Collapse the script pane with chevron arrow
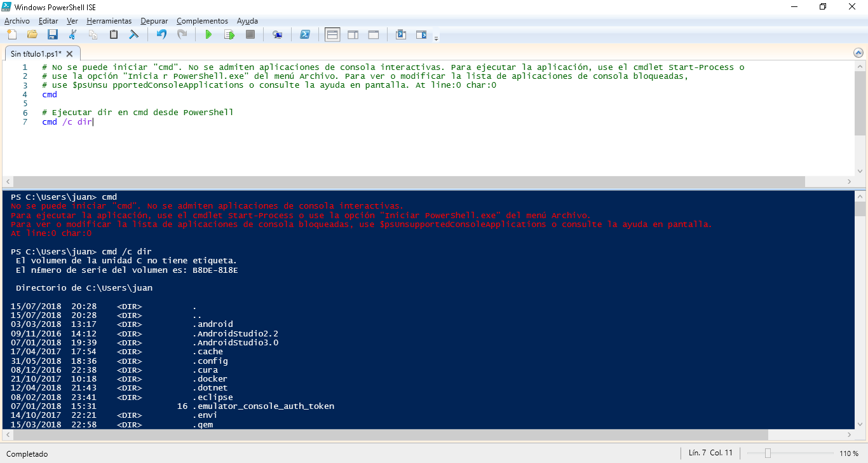 click(859, 53)
